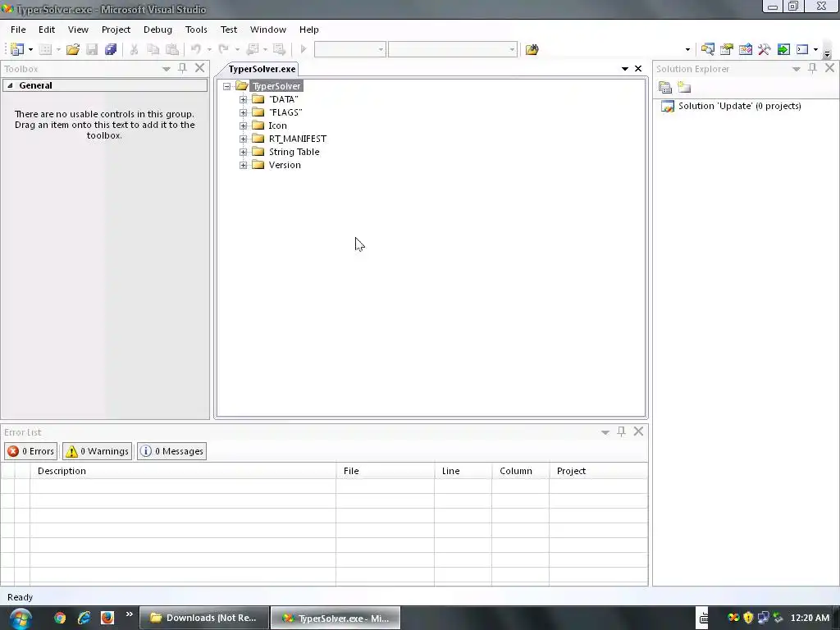Screen dimensions: 840x630
Task: Expand the String Table folder
Action: pyautogui.click(x=243, y=152)
